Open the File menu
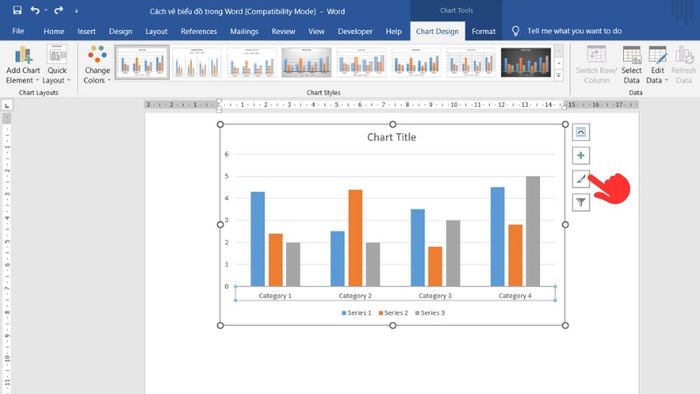 click(x=18, y=31)
